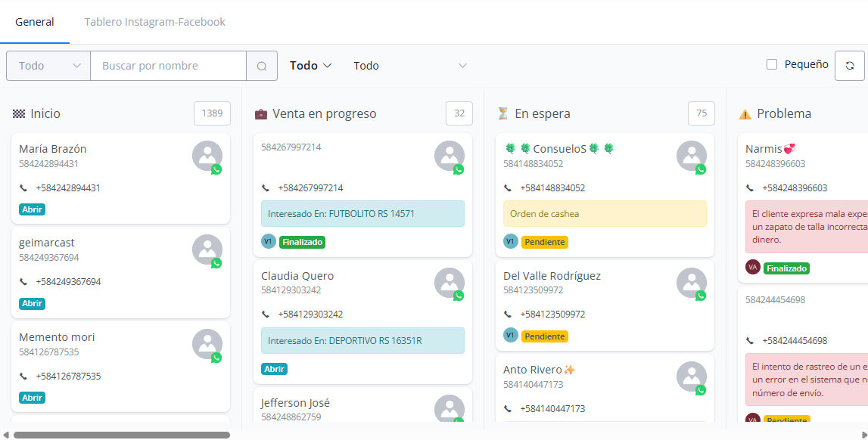868x440 pixels.
Task: Click the Inicio count badge 1389
Action: 212,113
